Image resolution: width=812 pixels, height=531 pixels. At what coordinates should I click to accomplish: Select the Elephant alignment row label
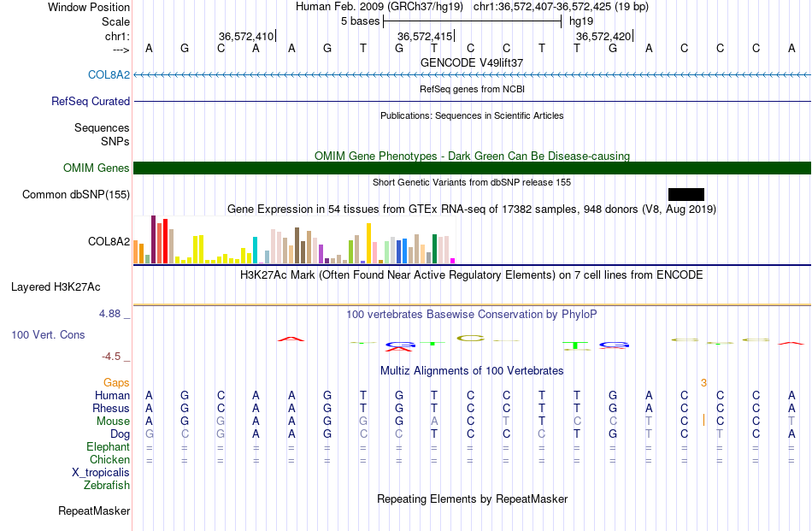(109, 446)
